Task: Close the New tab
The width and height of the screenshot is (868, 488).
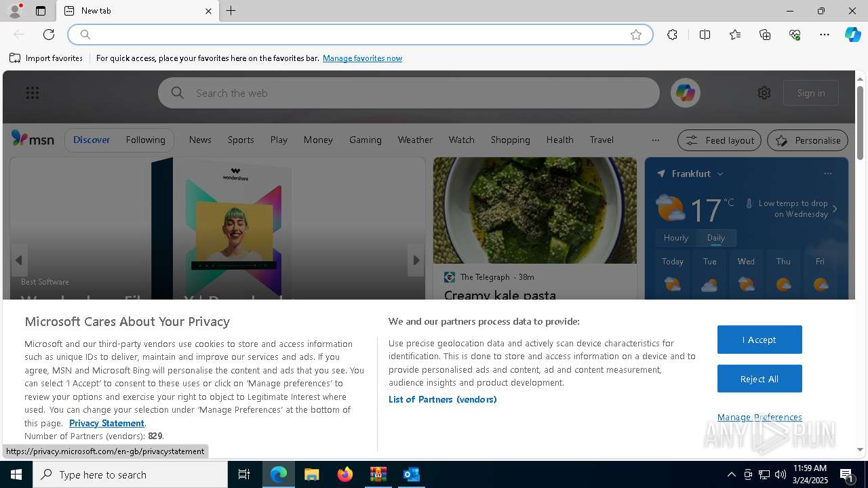Action: 208,11
